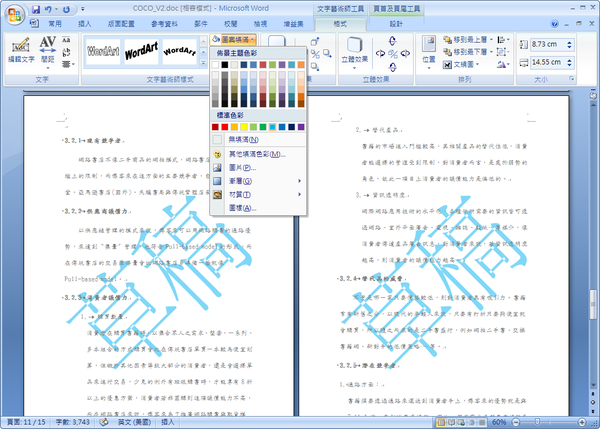Open the 材質 (Texture) submenu

pyautogui.click(x=258, y=194)
